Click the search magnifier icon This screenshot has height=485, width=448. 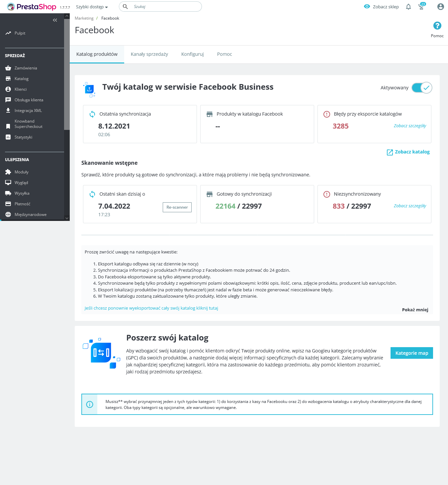click(125, 7)
